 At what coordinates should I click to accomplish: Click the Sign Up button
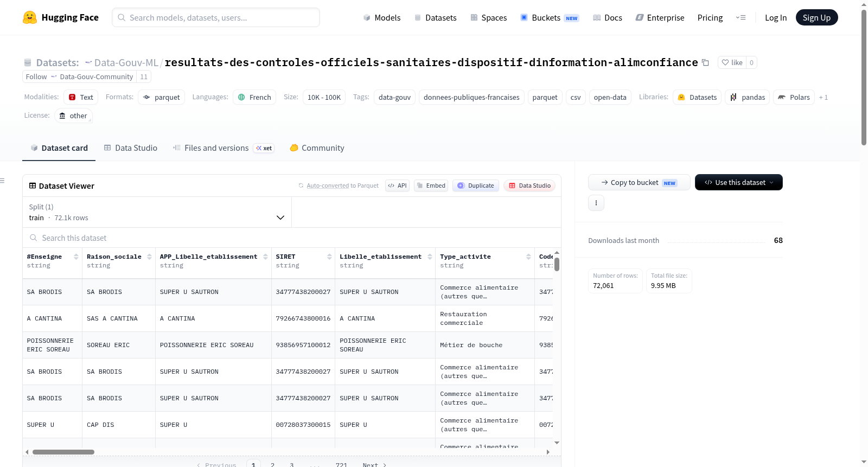point(816,17)
